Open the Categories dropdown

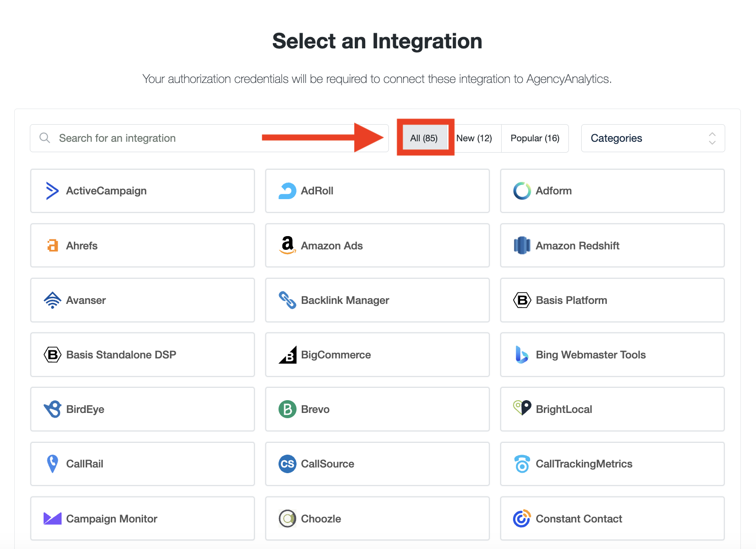(x=653, y=138)
